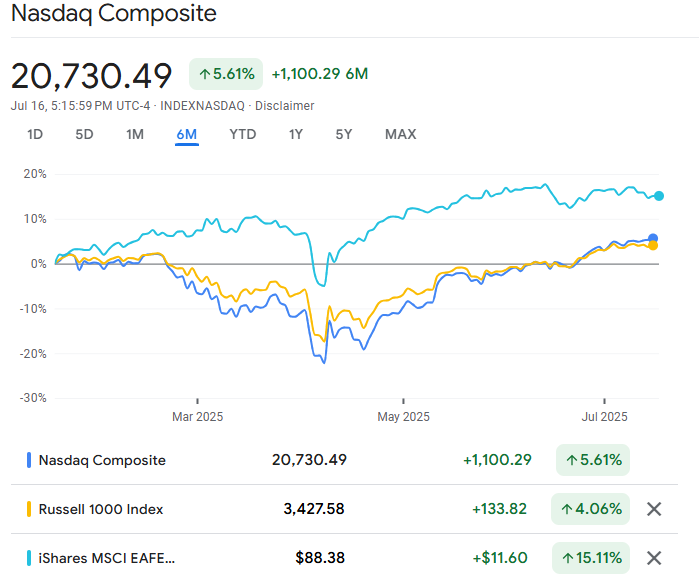
Task: Click the +1,100.29 6M change text
Action: 320,74
